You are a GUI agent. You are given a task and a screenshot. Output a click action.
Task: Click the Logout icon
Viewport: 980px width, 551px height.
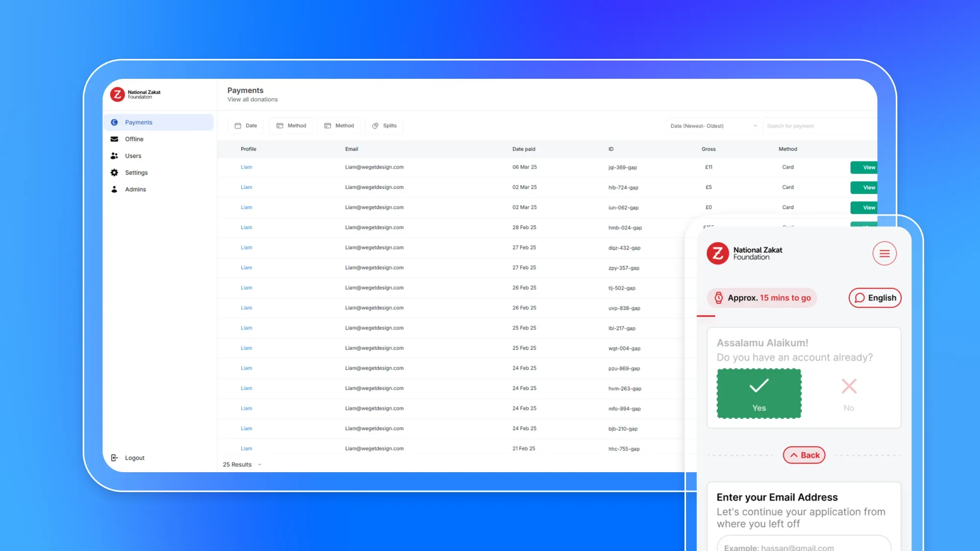114,457
